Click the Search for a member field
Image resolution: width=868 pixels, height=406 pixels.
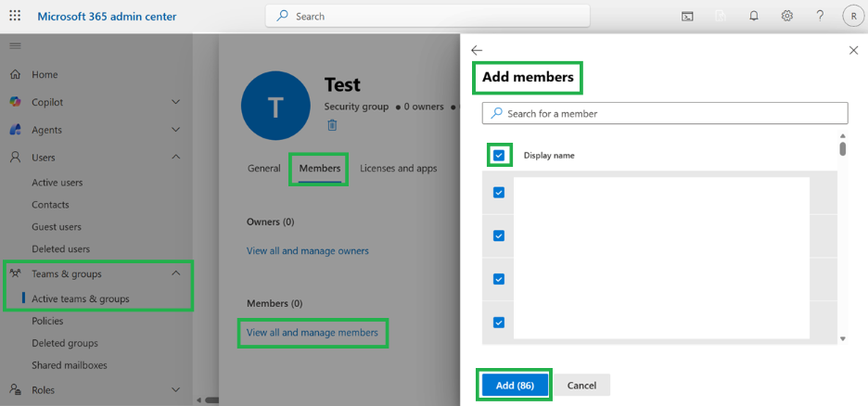coord(665,113)
